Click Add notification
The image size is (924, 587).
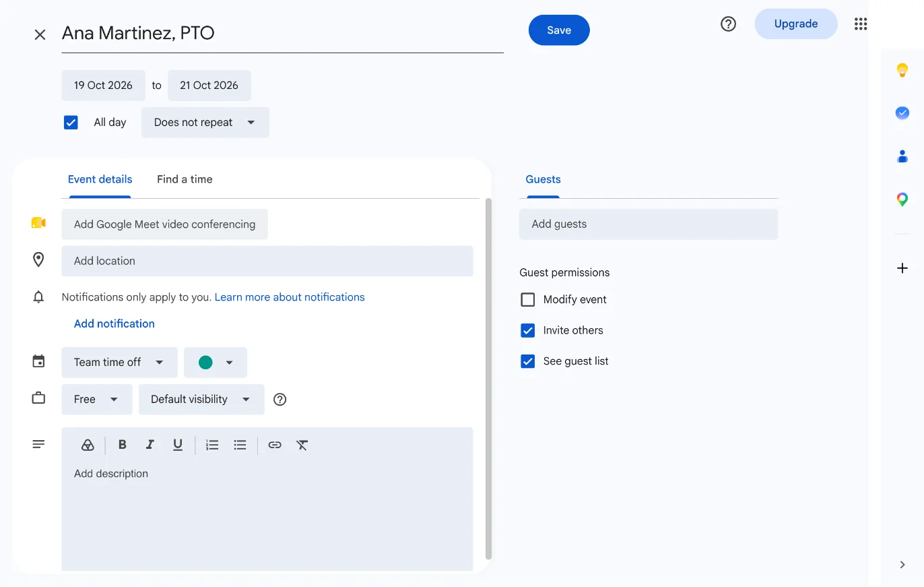(x=114, y=323)
